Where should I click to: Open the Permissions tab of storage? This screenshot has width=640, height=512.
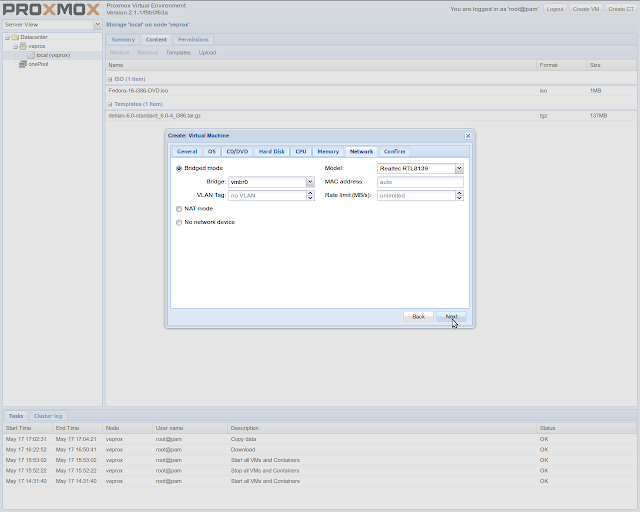tap(193, 40)
